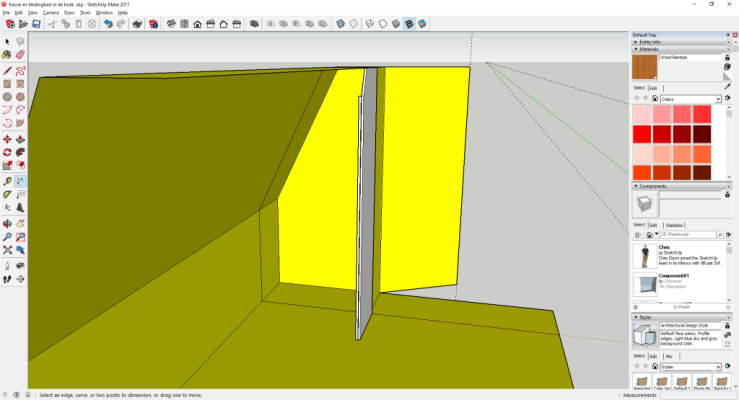739x400 pixels.
Task: Click the Zoom Extents tool
Action: (8, 250)
